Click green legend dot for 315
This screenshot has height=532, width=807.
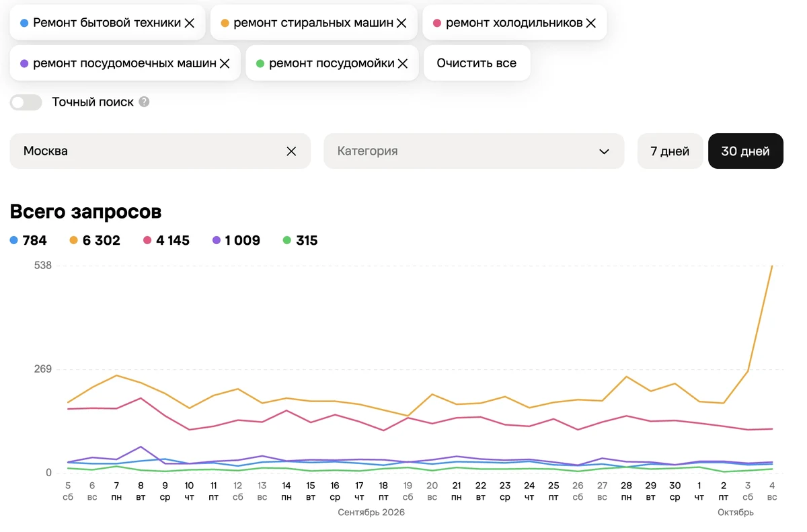pyautogui.click(x=287, y=240)
